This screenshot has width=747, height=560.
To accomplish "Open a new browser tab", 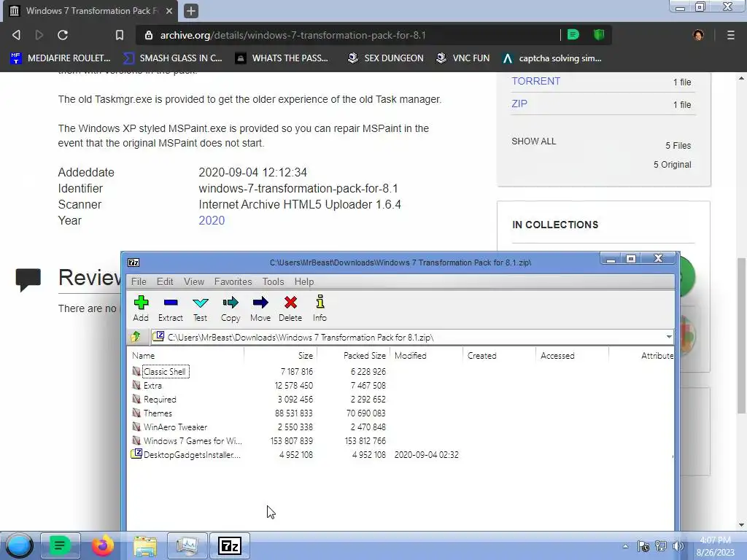I will [x=191, y=11].
